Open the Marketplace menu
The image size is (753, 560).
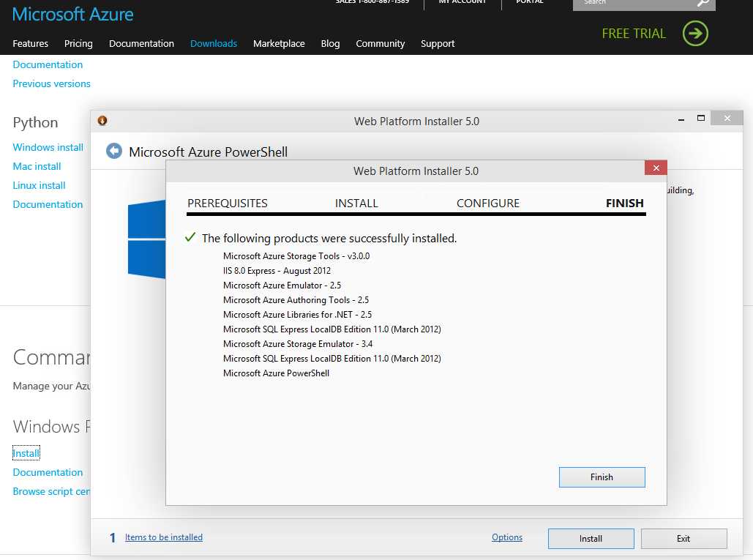[279, 43]
